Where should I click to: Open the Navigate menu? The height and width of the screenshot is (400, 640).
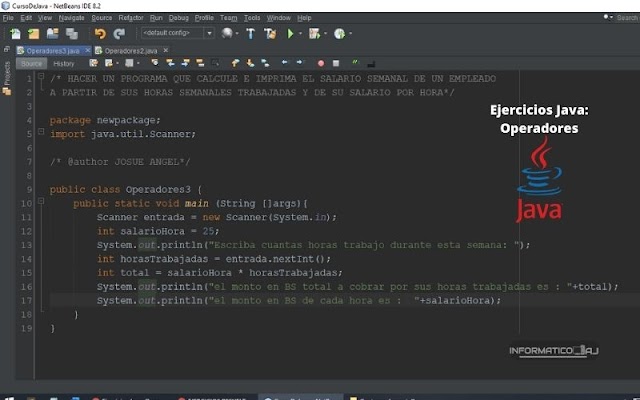(71, 18)
